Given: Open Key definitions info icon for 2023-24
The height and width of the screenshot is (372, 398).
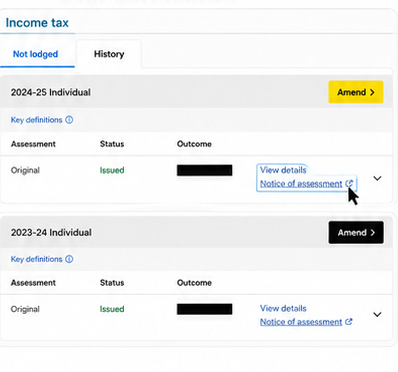Looking at the screenshot, I should (x=69, y=259).
